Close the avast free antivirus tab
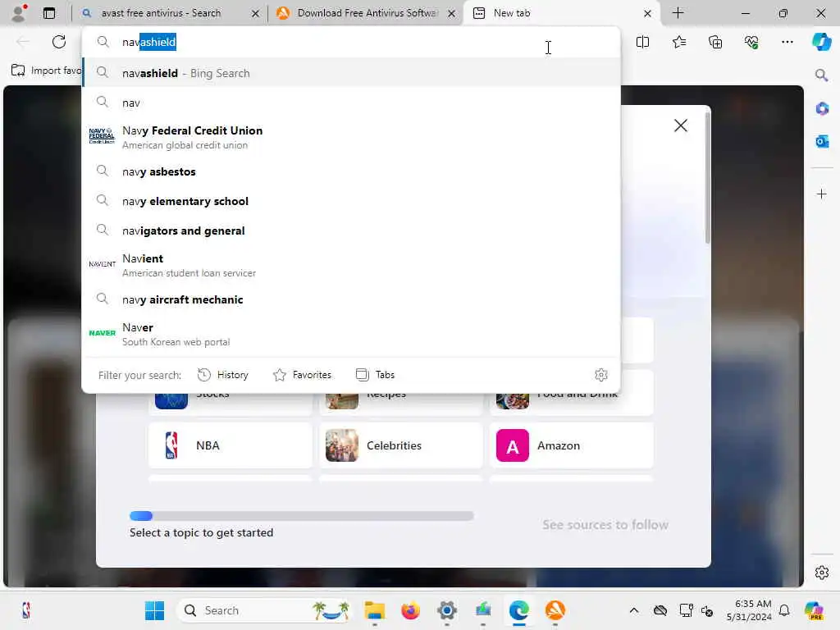The height and width of the screenshot is (630, 840). 256,13
